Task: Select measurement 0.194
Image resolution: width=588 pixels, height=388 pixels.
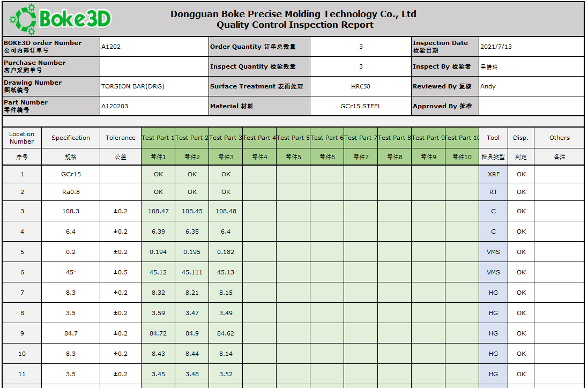Action: click(x=158, y=252)
